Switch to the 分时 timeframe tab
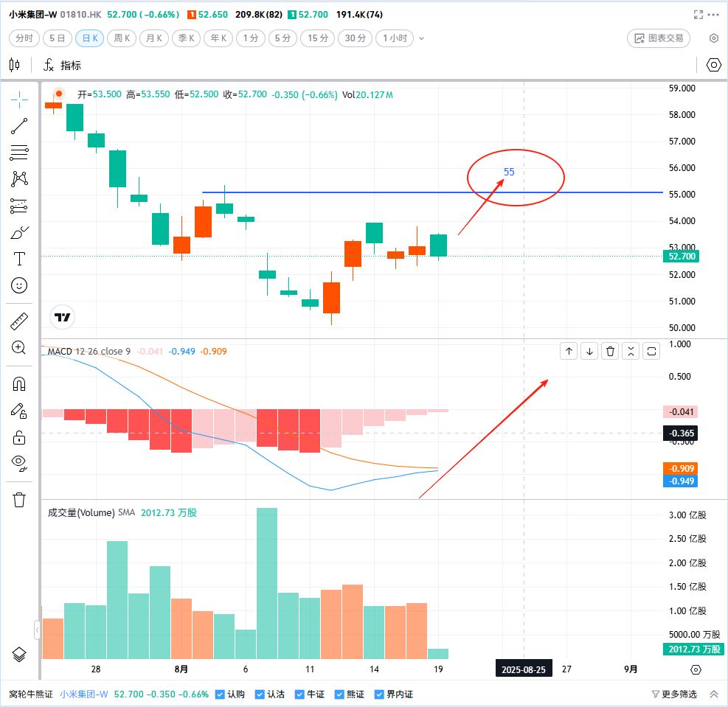The height and width of the screenshot is (707, 728). (24, 38)
